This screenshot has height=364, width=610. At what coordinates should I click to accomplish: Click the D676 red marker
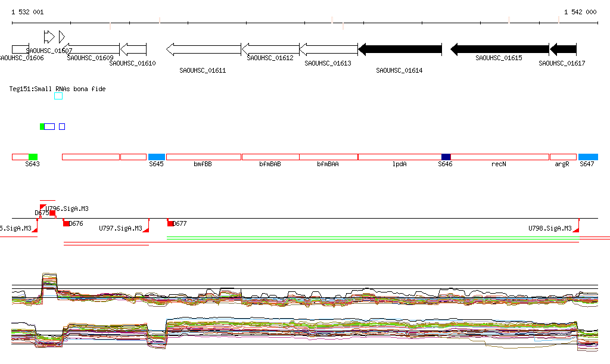tap(66, 223)
